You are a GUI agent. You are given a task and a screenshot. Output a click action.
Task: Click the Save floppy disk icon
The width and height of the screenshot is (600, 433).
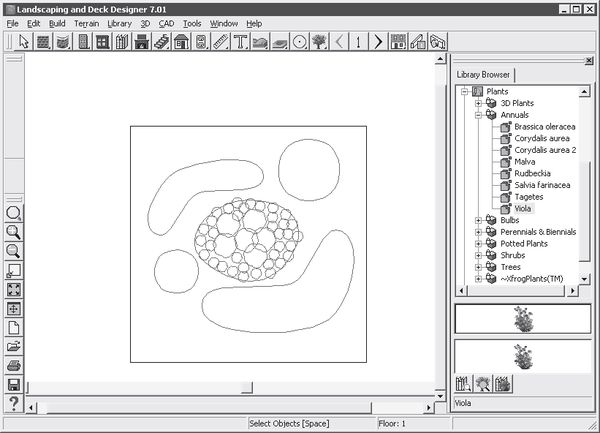[15, 384]
